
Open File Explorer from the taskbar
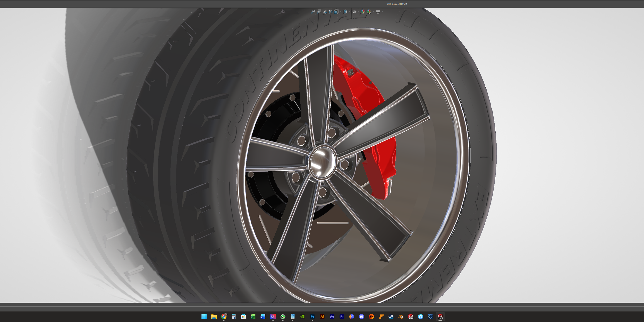tap(214, 317)
